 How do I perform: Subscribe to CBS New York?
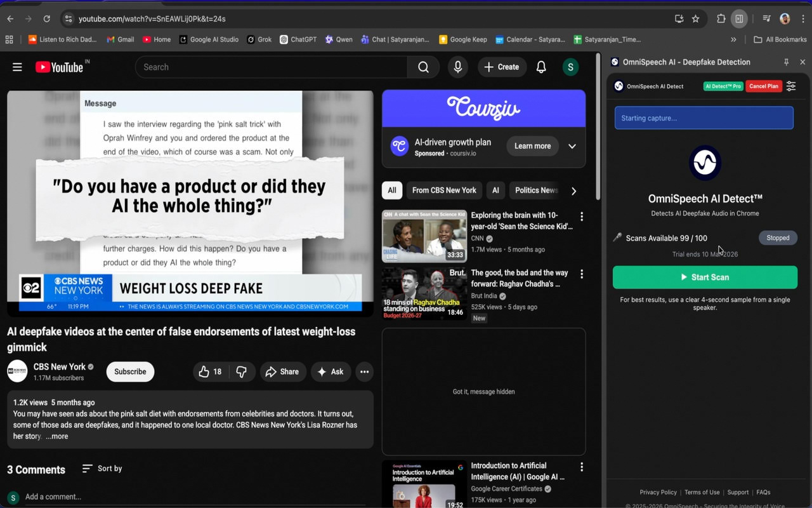130,371
